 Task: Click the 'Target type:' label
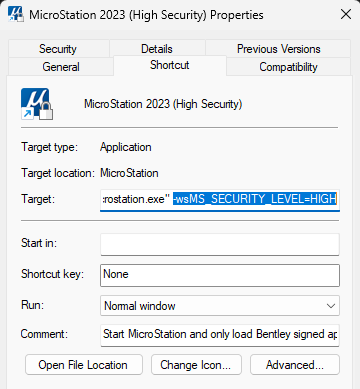click(49, 147)
